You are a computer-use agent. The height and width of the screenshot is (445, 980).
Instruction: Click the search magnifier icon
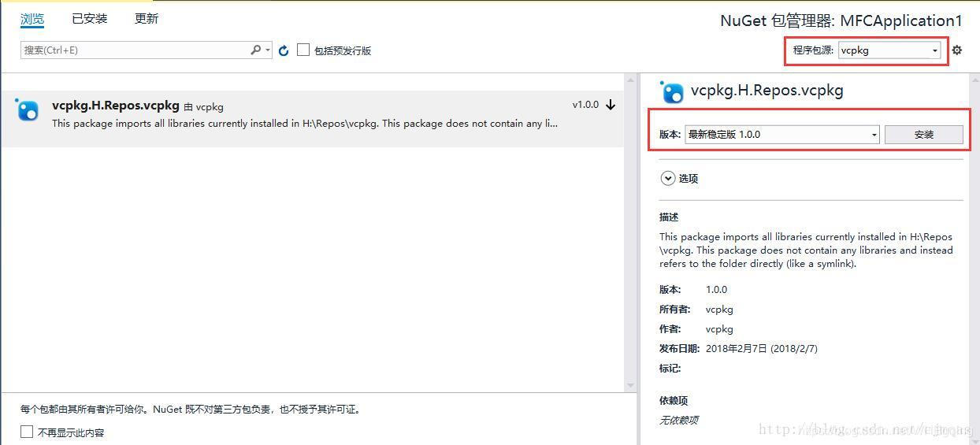(x=255, y=50)
